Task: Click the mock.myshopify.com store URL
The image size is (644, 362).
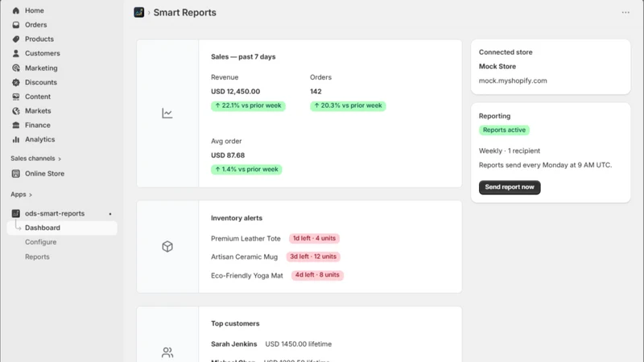Action: [x=513, y=81]
